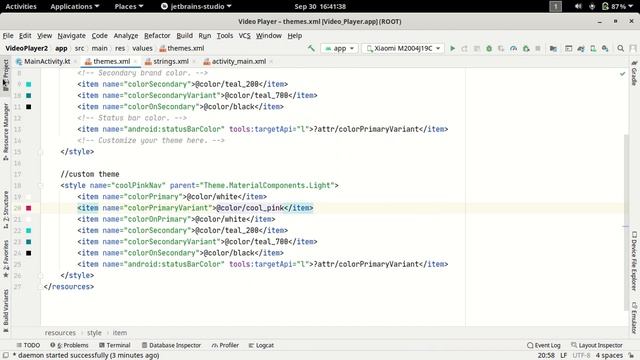Open the File menu
The image size is (640, 360).
click(8, 36)
